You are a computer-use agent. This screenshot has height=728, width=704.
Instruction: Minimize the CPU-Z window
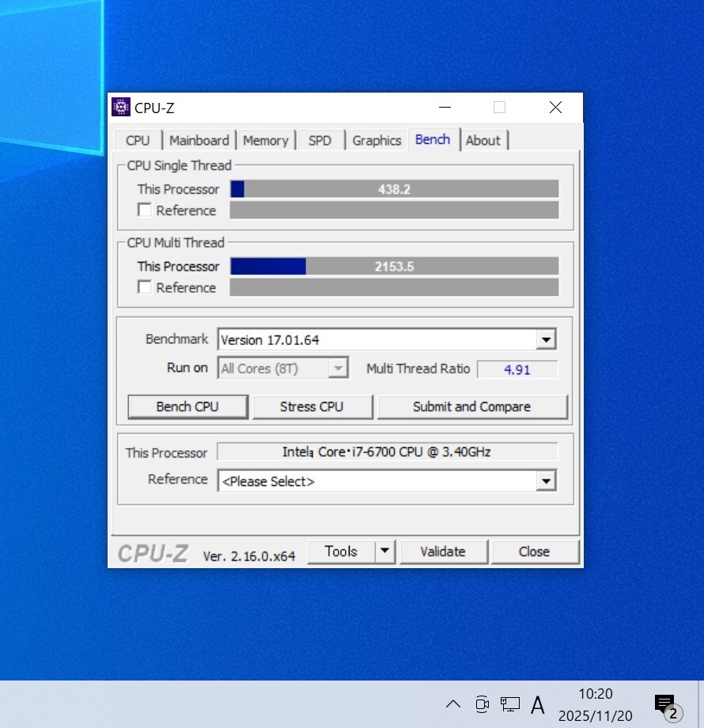click(x=446, y=108)
